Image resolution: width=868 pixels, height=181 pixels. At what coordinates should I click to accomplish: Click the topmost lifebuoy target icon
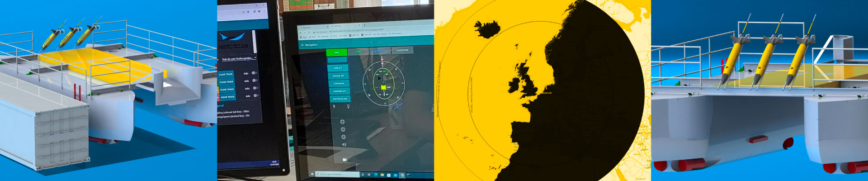tap(342, 122)
